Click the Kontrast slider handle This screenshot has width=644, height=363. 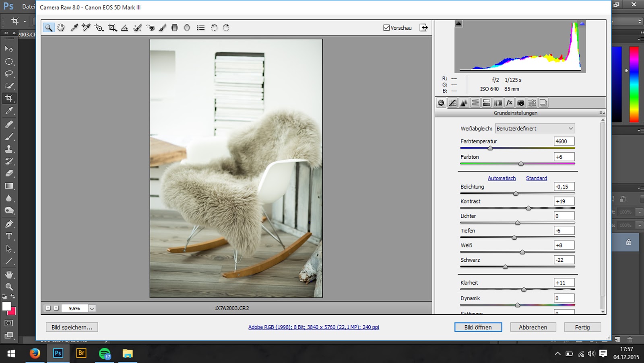coord(528,208)
